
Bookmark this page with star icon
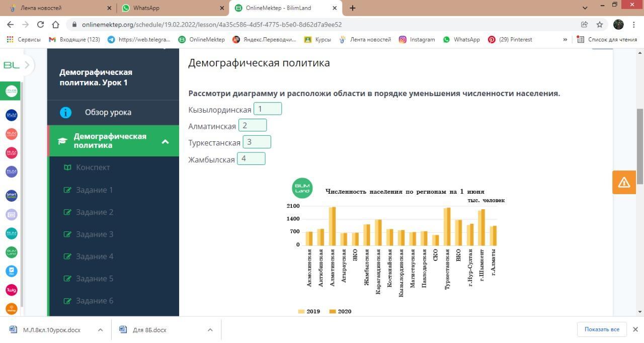(600, 24)
